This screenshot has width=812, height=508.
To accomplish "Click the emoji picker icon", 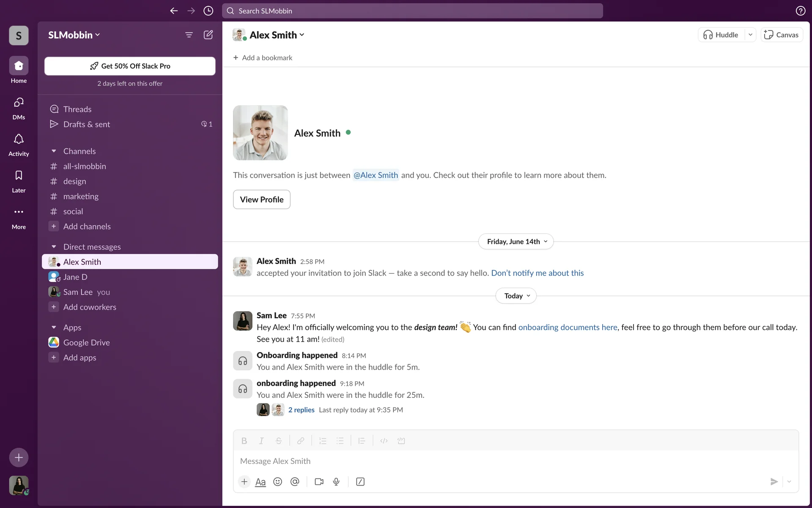I will pos(277,482).
